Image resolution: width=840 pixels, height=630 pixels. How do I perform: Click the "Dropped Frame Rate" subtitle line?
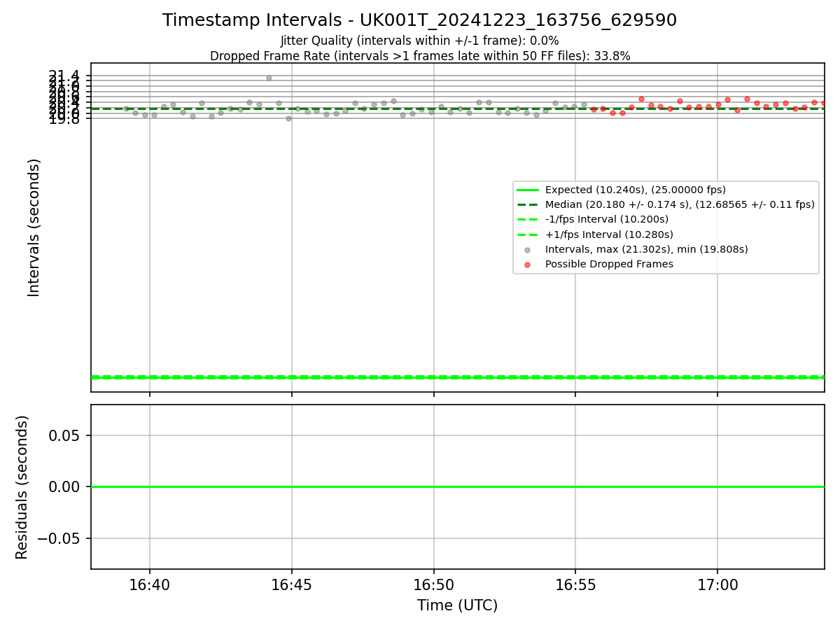pyautogui.click(x=420, y=56)
